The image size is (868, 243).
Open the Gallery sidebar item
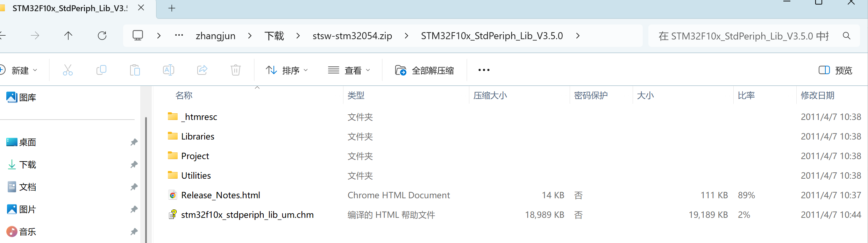(x=21, y=97)
